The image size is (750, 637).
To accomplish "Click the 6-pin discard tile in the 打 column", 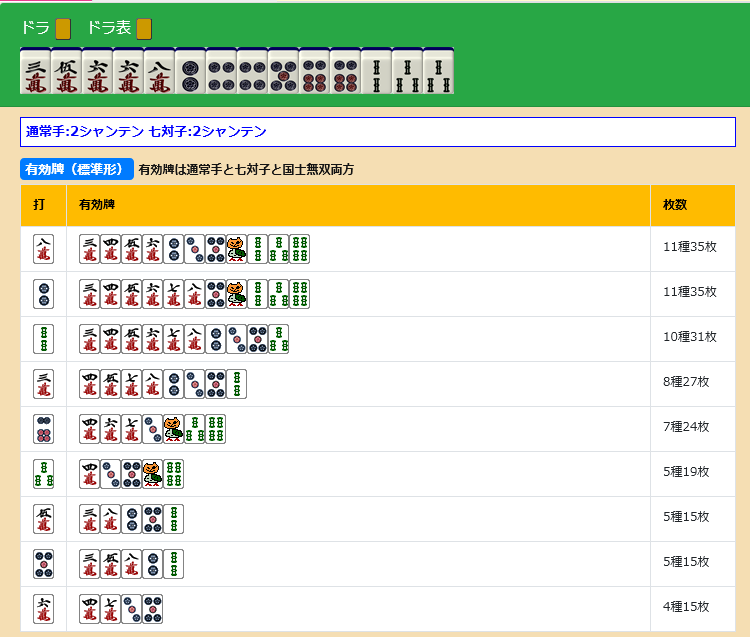I will 43,429.
